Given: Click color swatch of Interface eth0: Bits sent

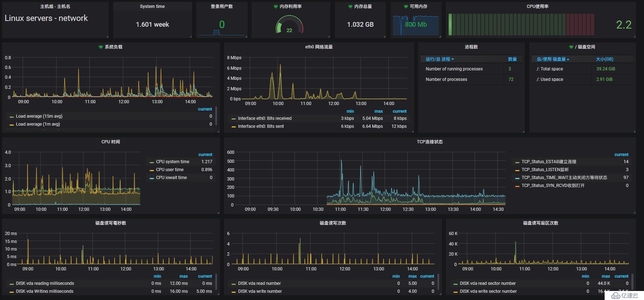Looking at the screenshot, I should [x=233, y=127].
